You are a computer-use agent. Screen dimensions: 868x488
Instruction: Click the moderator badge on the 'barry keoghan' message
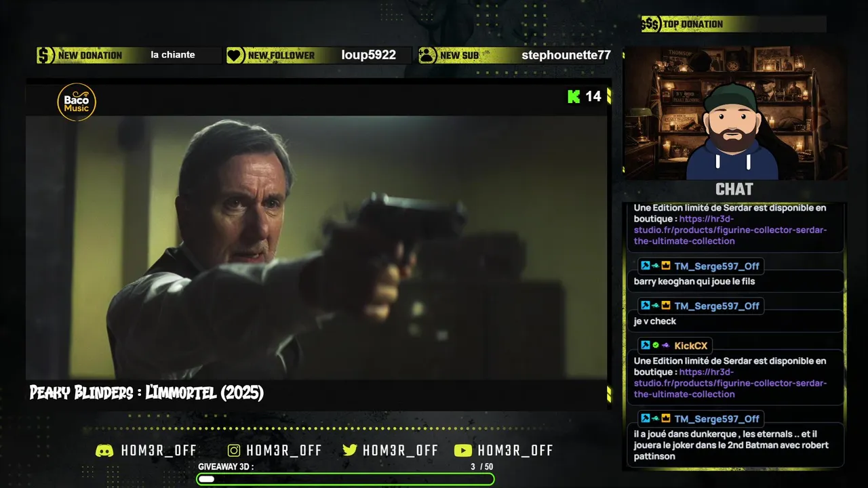point(646,266)
